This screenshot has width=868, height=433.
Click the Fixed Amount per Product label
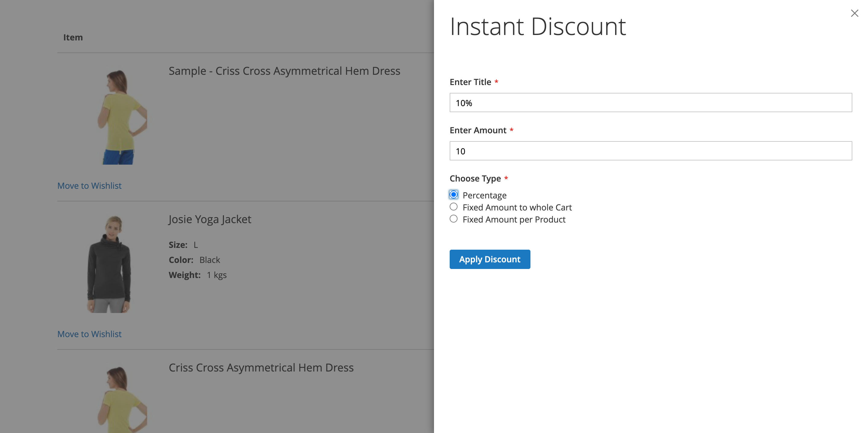click(514, 220)
